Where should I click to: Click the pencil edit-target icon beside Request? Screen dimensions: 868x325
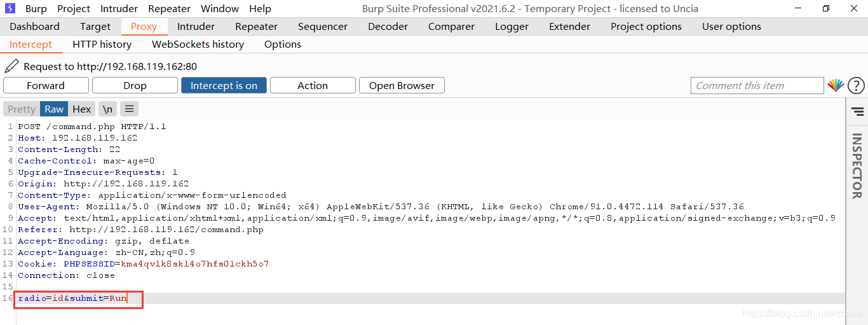click(x=11, y=66)
